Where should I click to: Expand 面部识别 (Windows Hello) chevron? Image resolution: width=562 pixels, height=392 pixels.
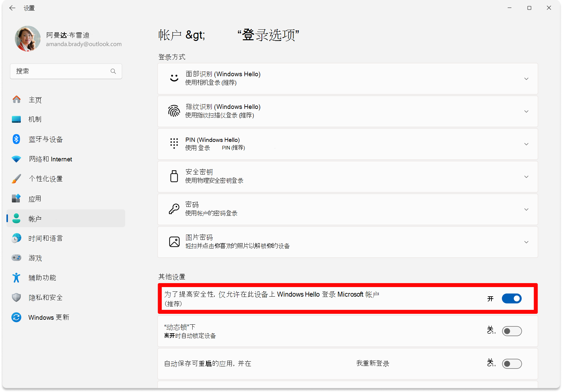pyautogui.click(x=526, y=79)
